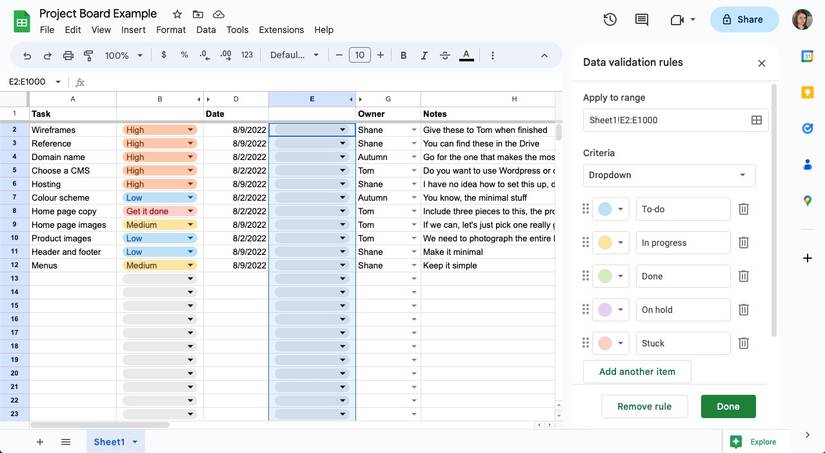Image resolution: width=825 pixels, height=453 pixels.
Task: Select the Paint format tool
Action: click(x=88, y=55)
